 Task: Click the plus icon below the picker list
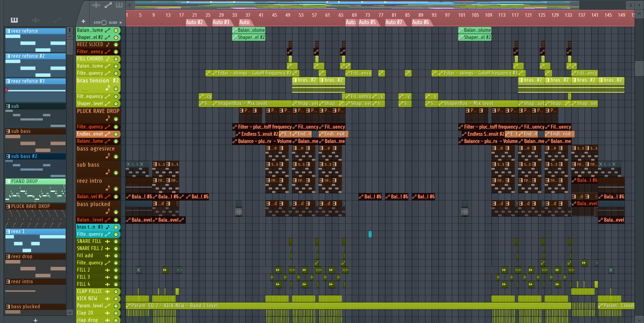(36, 320)
